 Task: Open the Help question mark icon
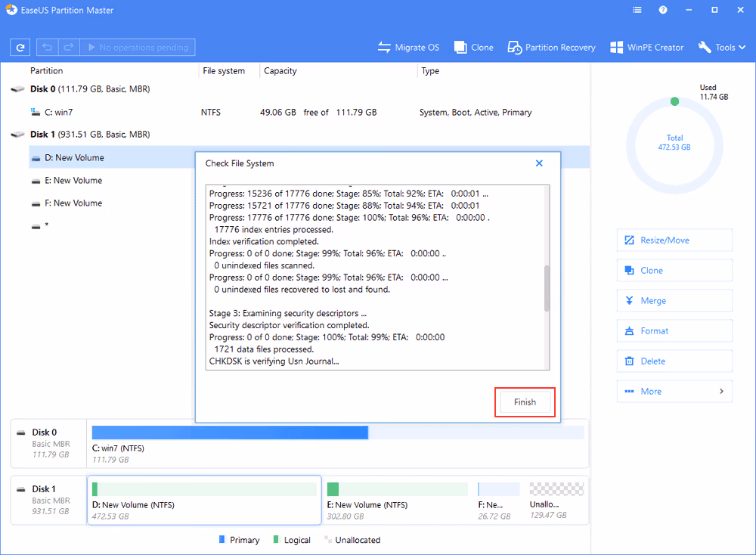coord(663,10)
